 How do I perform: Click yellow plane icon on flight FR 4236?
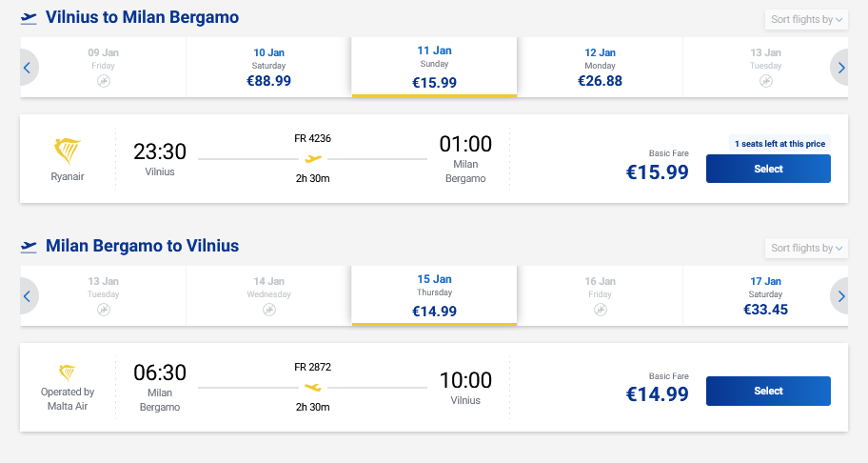(x=313, y=158)
